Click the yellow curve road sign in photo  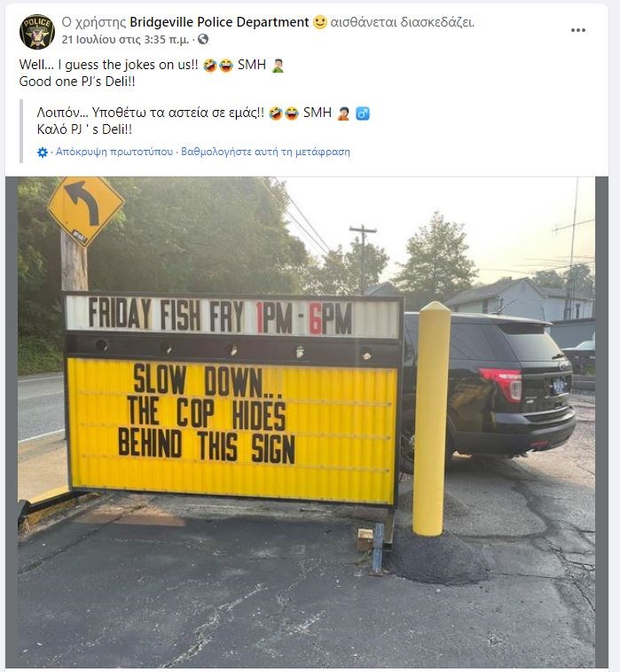point(86,209)
